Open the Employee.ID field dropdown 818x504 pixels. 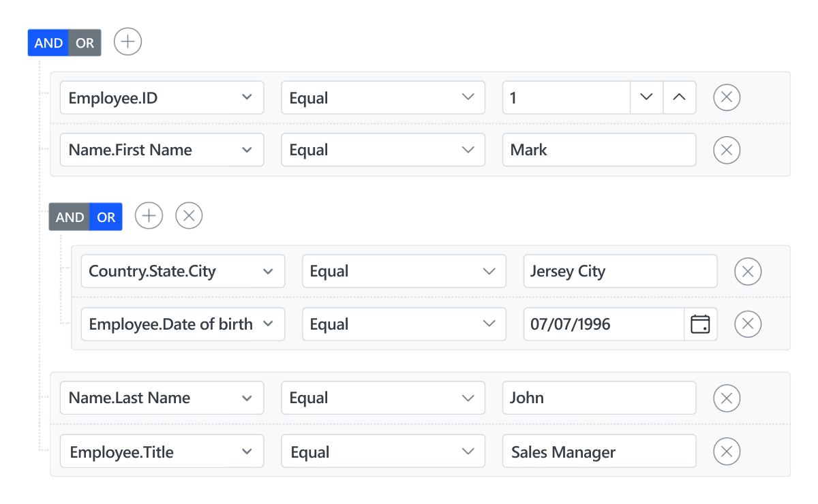(x=247, y=97)
